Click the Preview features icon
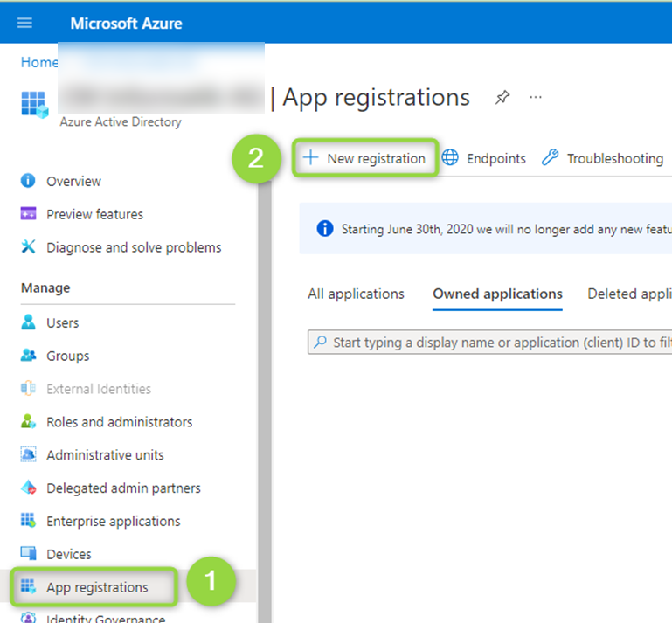The width and height of the screenshot is (672, 623). pyautogui.click(x=28, y=213)
